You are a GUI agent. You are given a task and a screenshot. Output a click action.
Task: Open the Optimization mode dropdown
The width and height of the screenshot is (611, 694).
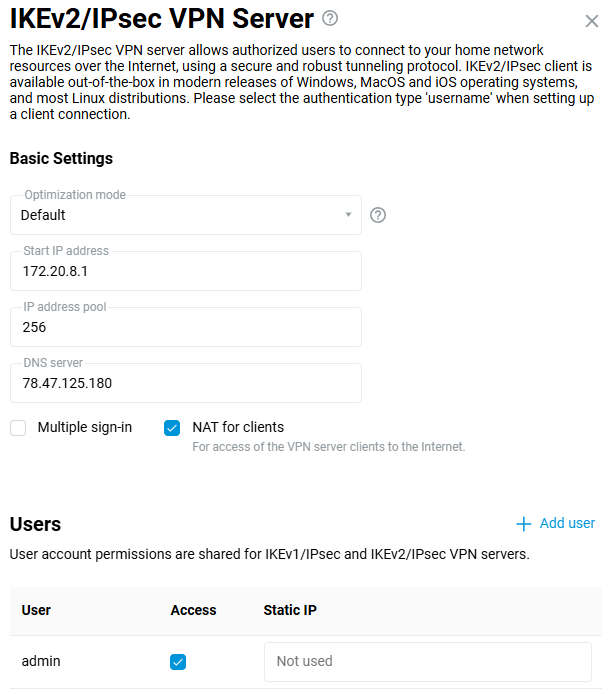185,215
